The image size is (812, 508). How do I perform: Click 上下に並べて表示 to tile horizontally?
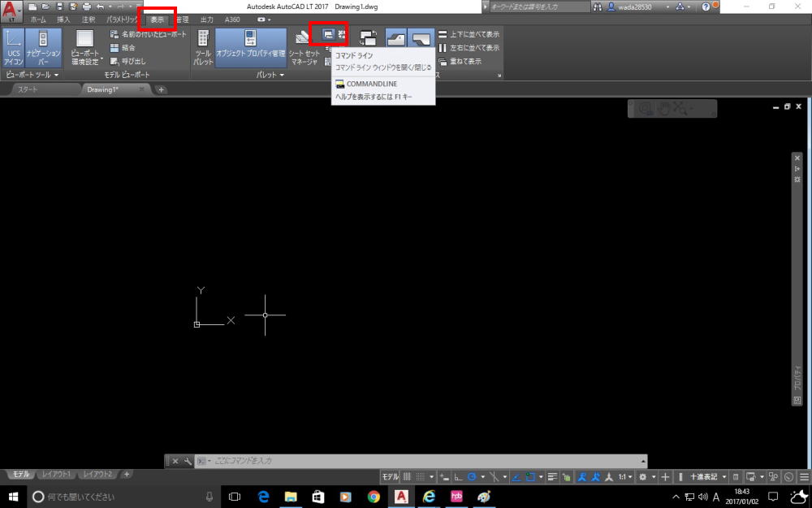pos(469,34)
